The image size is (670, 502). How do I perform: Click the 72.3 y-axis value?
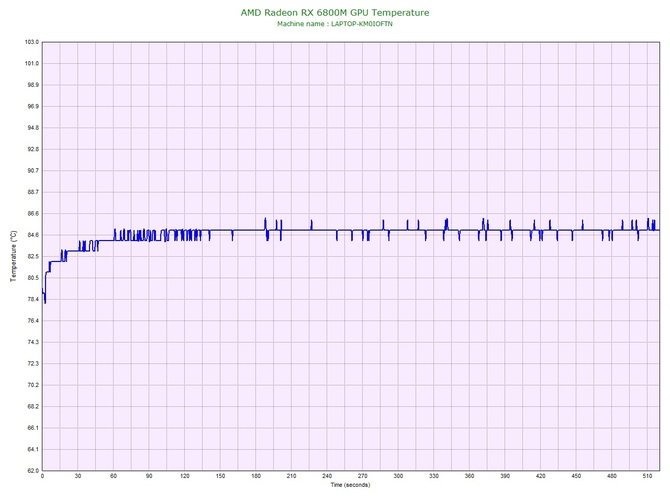click(32, 364)
